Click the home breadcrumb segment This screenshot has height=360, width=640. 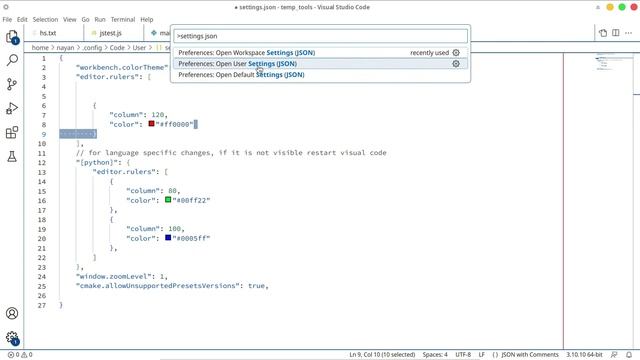[40, 48]
